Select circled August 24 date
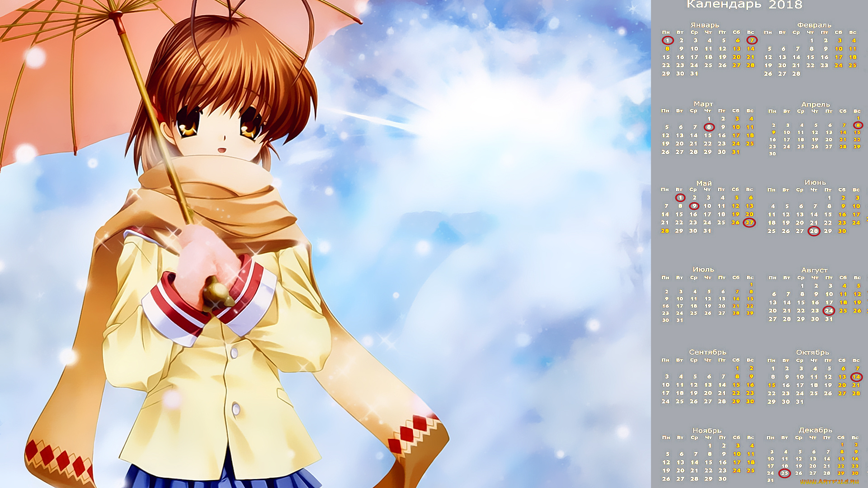 pos(829,310)
